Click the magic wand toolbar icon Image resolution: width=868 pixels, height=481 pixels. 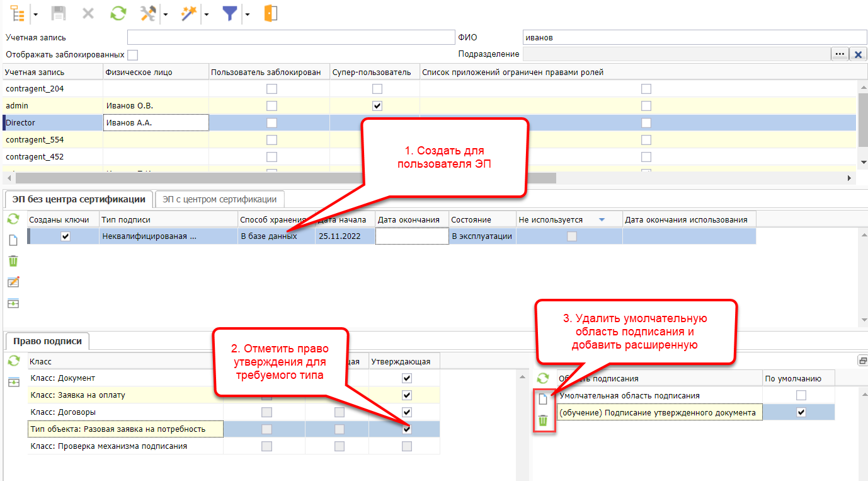pos(188,14)
